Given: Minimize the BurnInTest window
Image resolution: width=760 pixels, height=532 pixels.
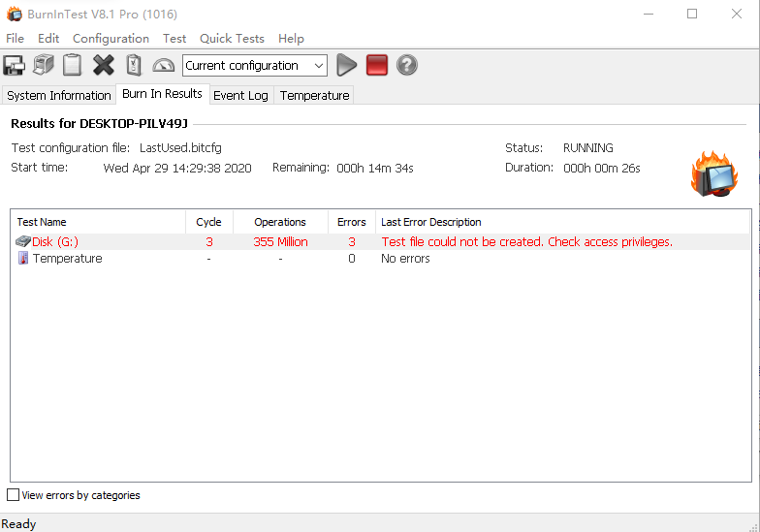Looking at the screenshot, I should (x=648, y=14).
